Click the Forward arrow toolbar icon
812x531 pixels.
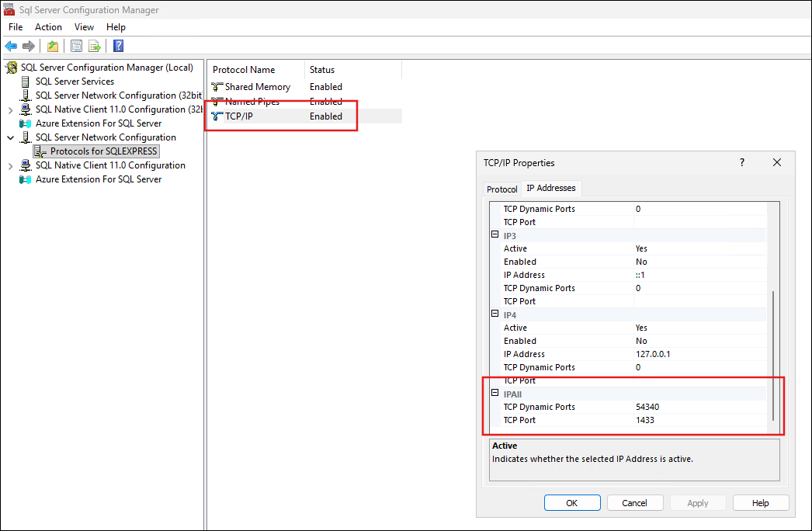coord(29,46)
